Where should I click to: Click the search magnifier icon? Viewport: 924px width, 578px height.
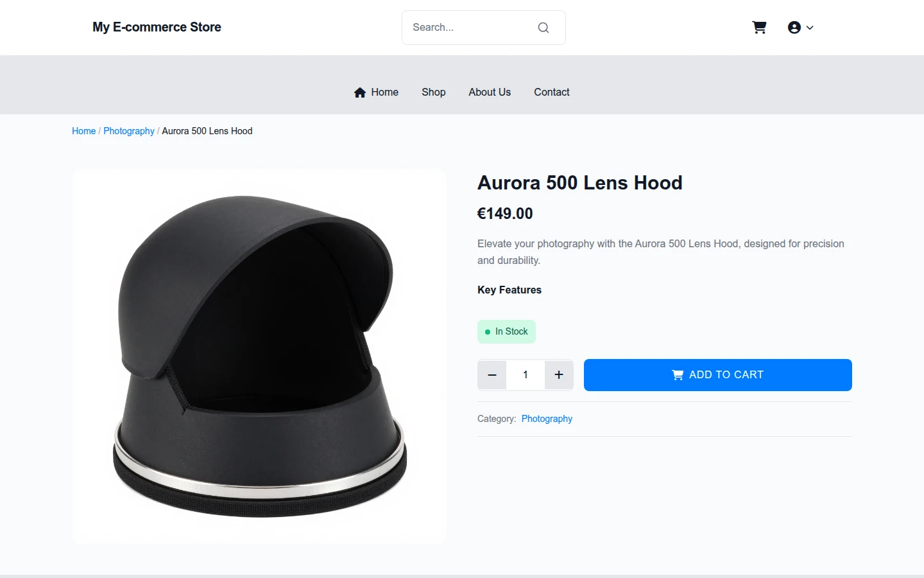[x=543, y=28]
